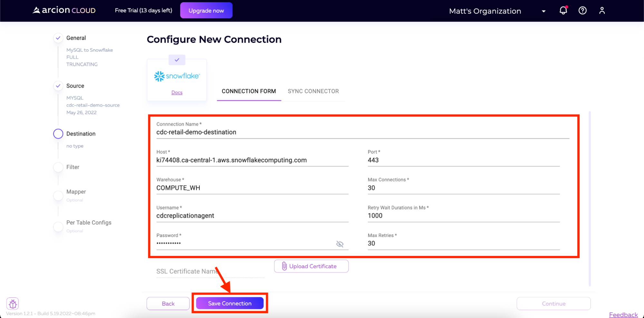Click the Per Table Configs step circle
Screen dimensions: 644x318
(x=58, y=226)
